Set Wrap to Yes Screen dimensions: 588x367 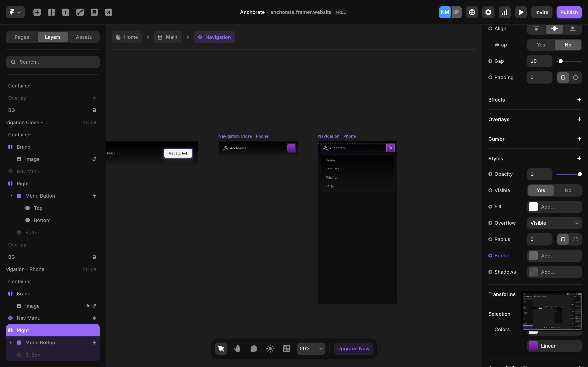(541, 45)
